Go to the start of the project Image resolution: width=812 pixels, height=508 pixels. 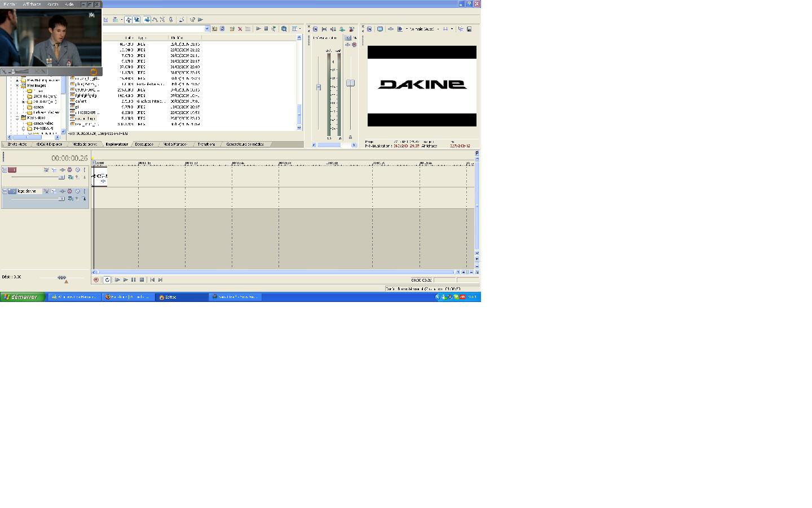[152, 279]
